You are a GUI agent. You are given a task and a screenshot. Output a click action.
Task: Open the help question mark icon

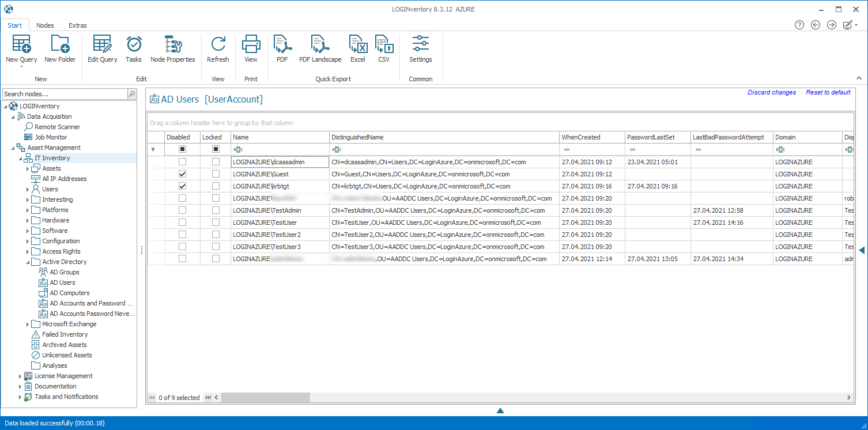[799, 25]
